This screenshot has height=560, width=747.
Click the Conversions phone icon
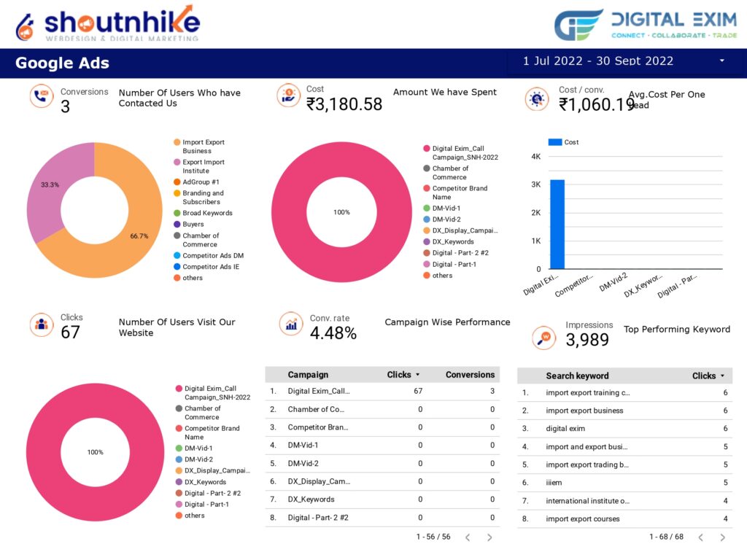click(x=42, y=96)
